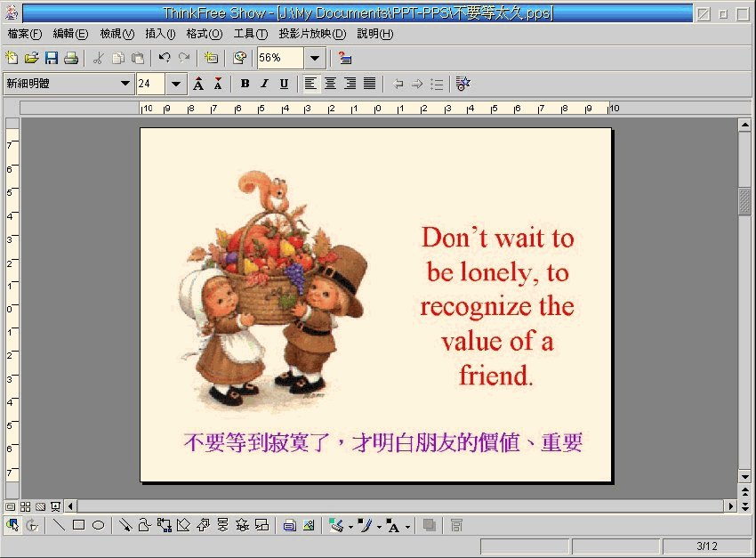Select the Rectangle drawing tool
The width and height of the screenshot is (756, 558).
pyautogui.click(x=78, y=525)
